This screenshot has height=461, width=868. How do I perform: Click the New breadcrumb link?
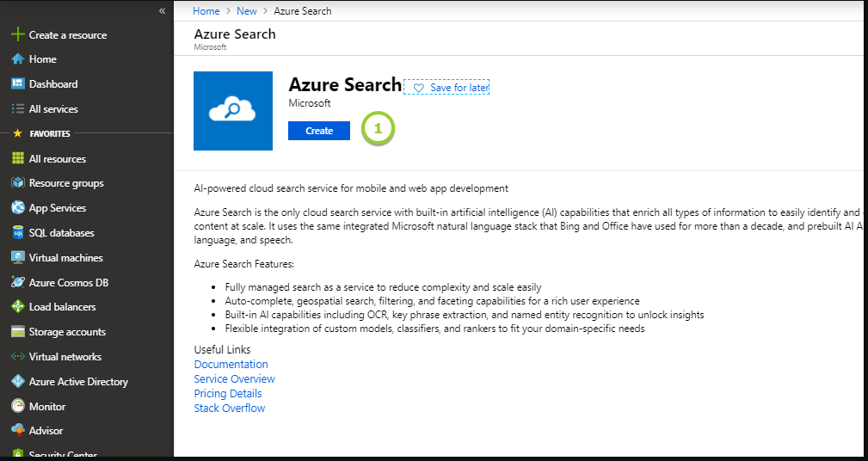tap(247, 11)
